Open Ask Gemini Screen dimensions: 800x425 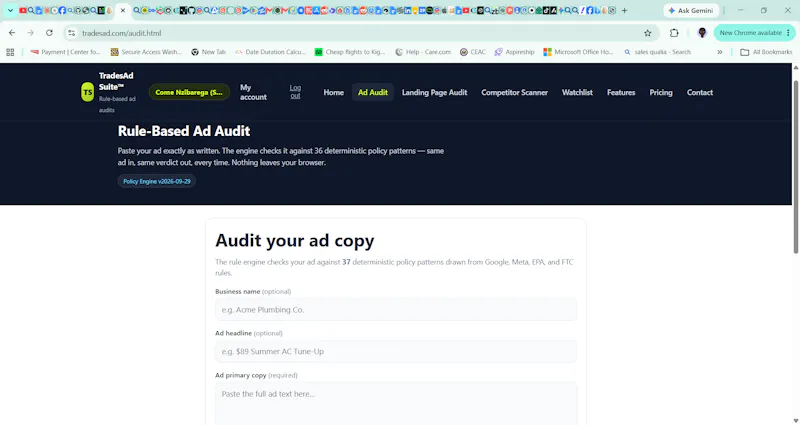point(691,10)
